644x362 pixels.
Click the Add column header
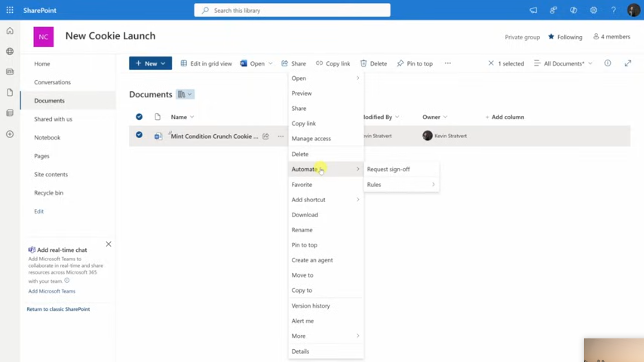(x=504, y=117)
